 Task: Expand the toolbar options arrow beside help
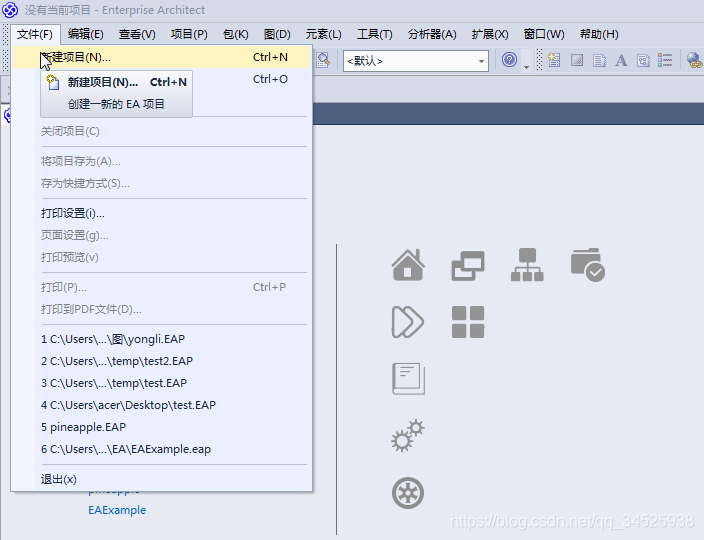tap(526, 67)
